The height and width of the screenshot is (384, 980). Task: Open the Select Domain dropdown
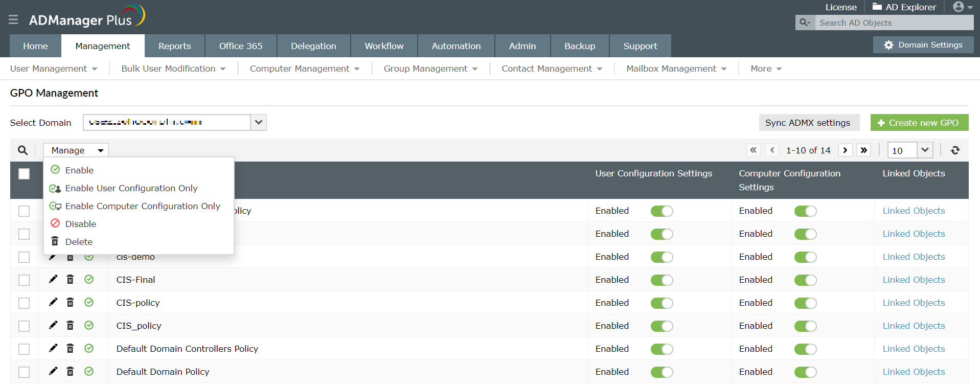pos(259,122)
